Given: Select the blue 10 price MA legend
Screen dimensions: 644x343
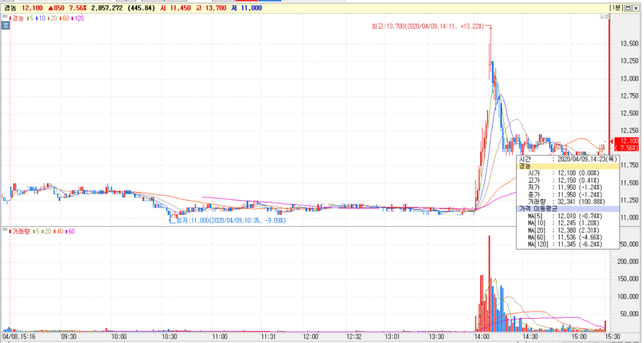Looking at the screenshot, I should (x=40, y=19).
